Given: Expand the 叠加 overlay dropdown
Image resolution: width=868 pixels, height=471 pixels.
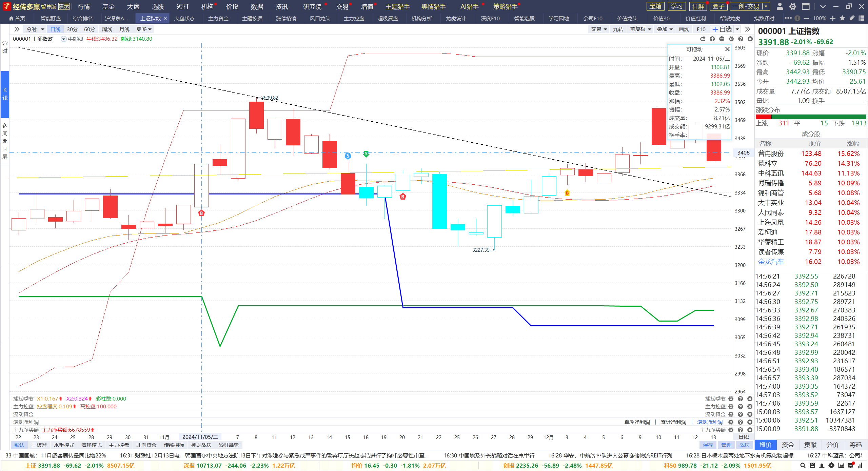Looking at the screenshot, I should coord(665,29).
